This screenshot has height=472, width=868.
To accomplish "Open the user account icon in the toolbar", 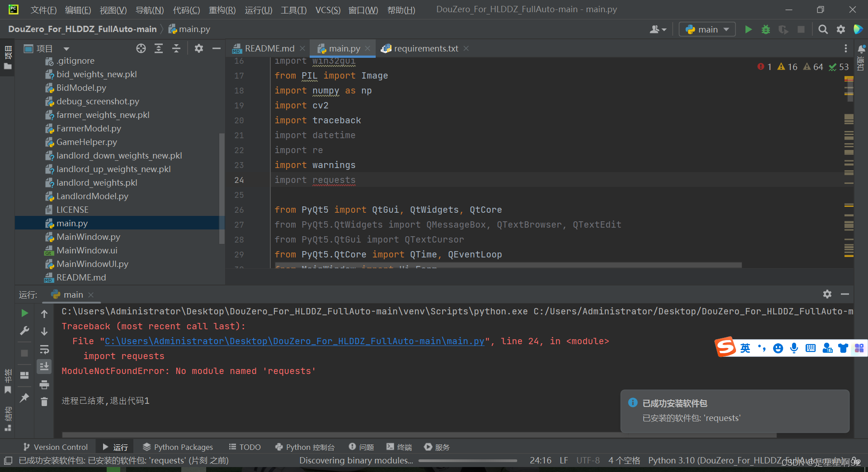I will [x=658, y=29].
